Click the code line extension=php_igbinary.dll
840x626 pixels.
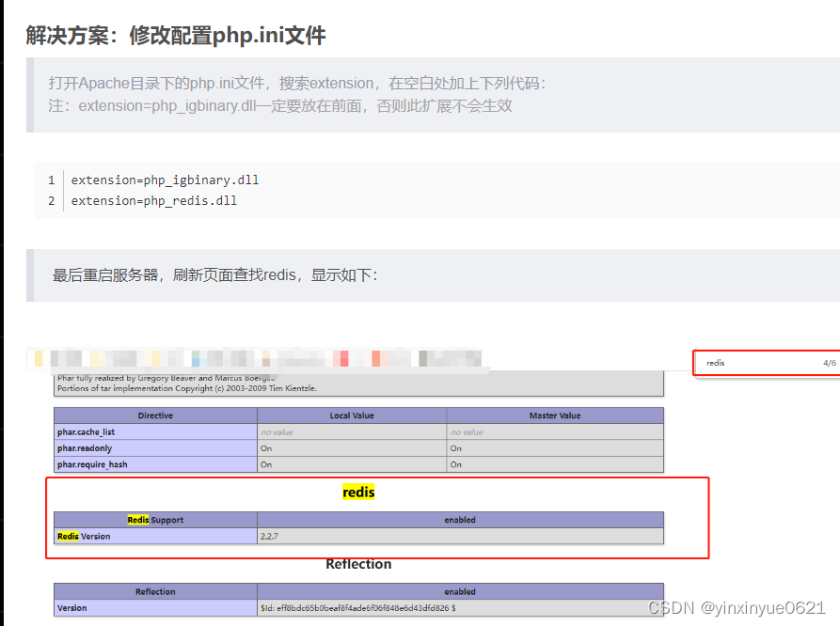(x=165, y=180)
